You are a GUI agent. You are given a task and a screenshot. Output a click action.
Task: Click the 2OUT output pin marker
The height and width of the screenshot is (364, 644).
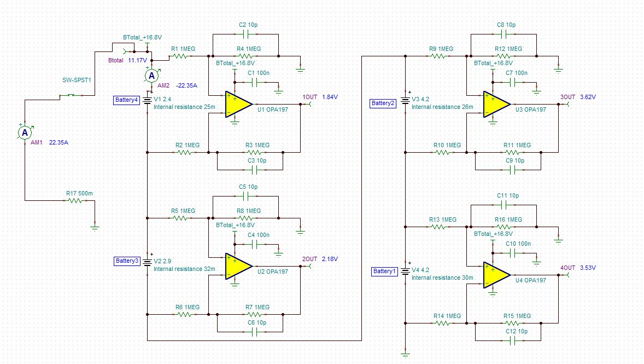309,267
